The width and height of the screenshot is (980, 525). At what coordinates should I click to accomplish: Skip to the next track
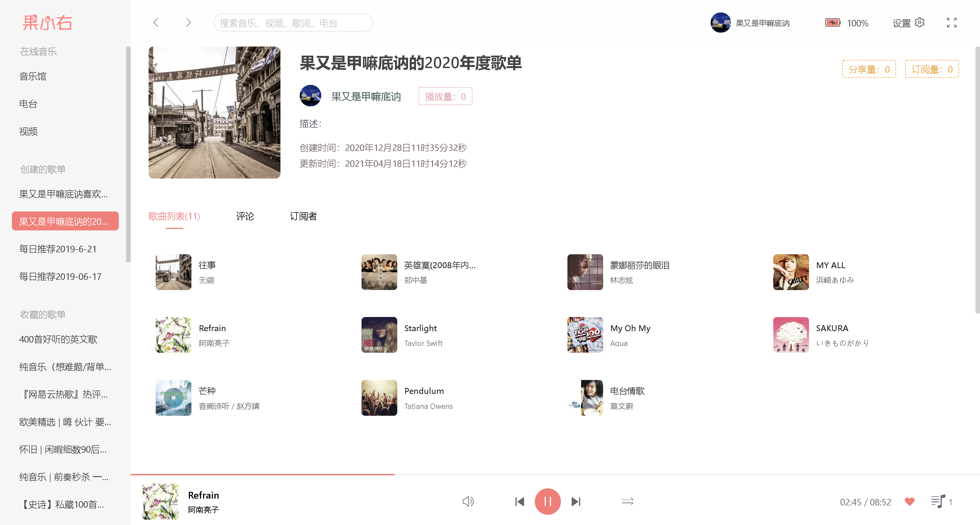pyautogui.click(x=576, y=501)
